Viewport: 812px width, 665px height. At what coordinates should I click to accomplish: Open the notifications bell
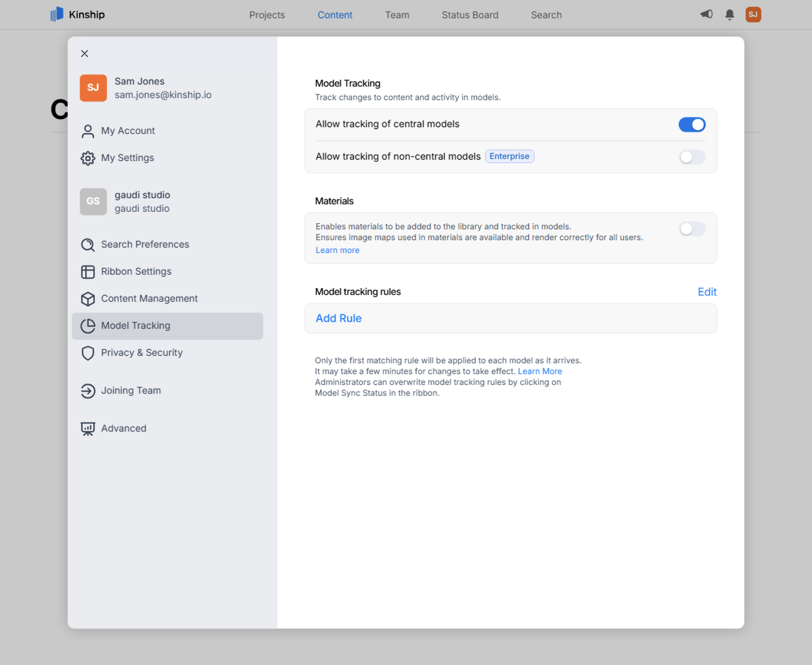(729, 15)
